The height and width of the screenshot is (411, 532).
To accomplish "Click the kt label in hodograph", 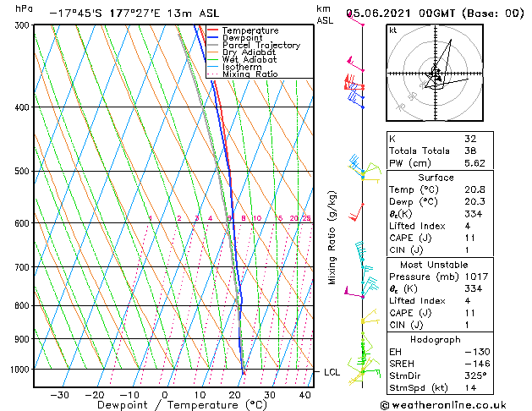I will [392, 30].
